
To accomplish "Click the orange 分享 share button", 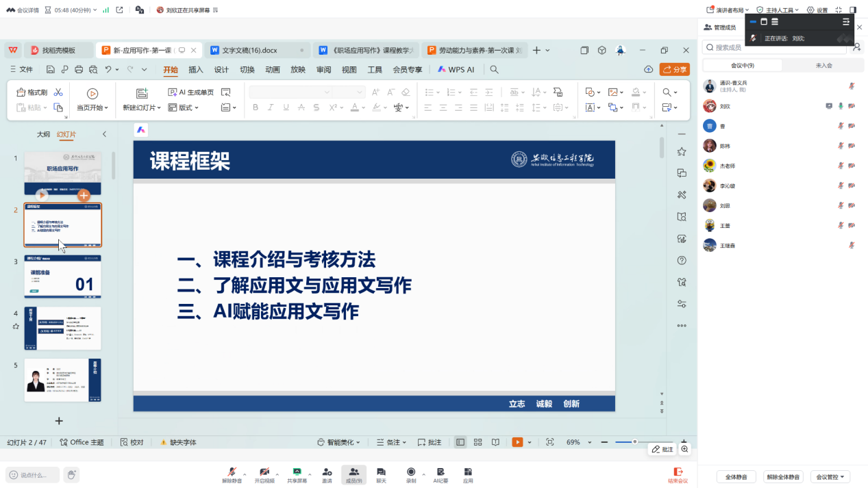I will [x=674, y=69].
